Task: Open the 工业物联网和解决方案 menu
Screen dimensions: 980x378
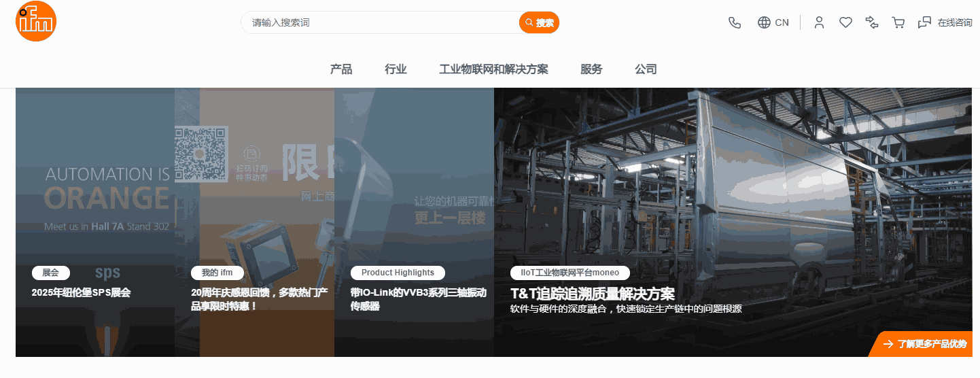Action: point(493,69)
